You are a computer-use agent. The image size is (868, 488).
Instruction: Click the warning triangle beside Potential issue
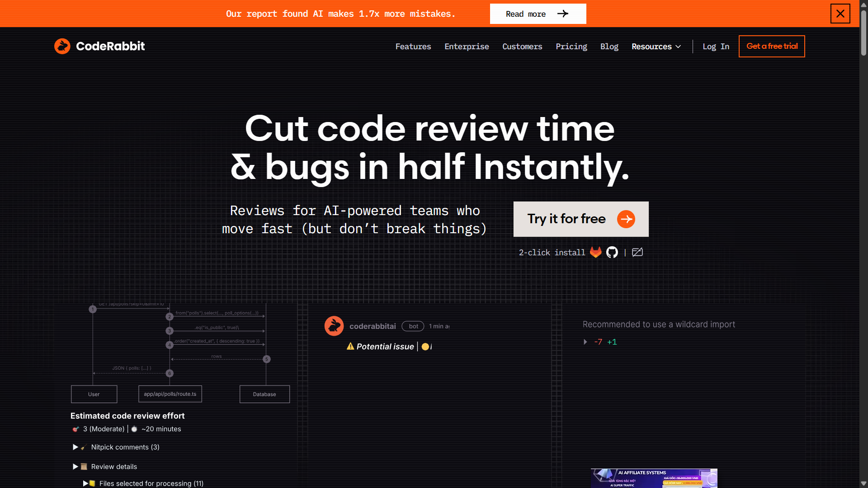350,346
